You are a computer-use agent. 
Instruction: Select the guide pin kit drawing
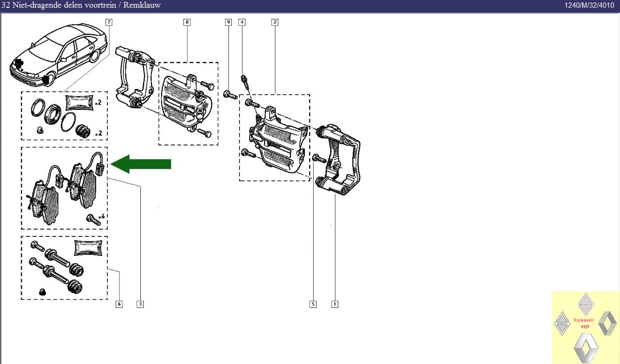point(64,267)
